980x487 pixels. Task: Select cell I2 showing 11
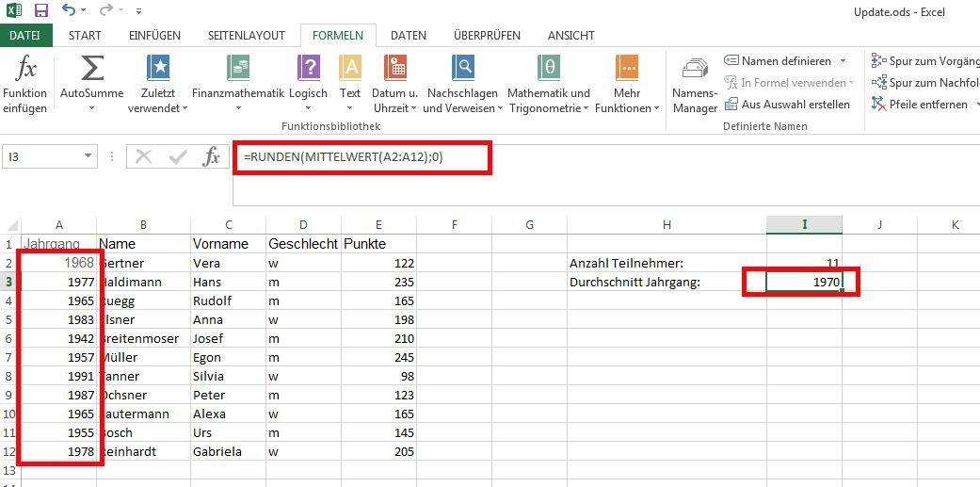[x=804, y=264]
